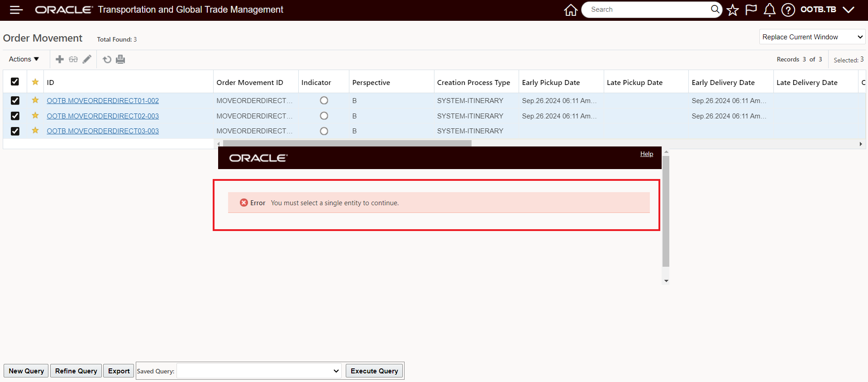Click the New Query button

click(x=26, y=371)
